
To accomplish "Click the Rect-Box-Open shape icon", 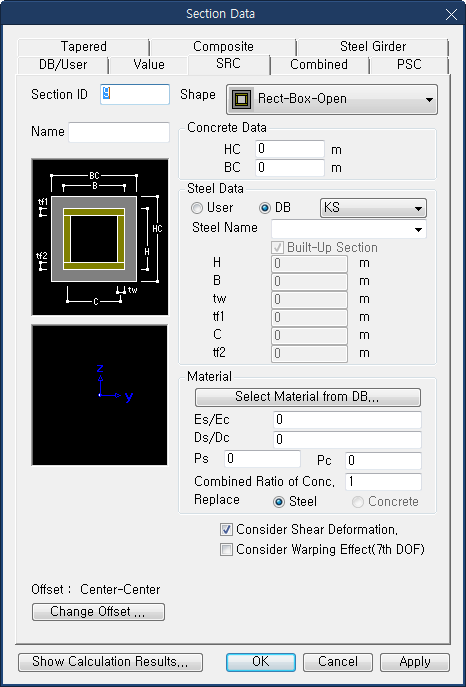I will pos(242,99).
